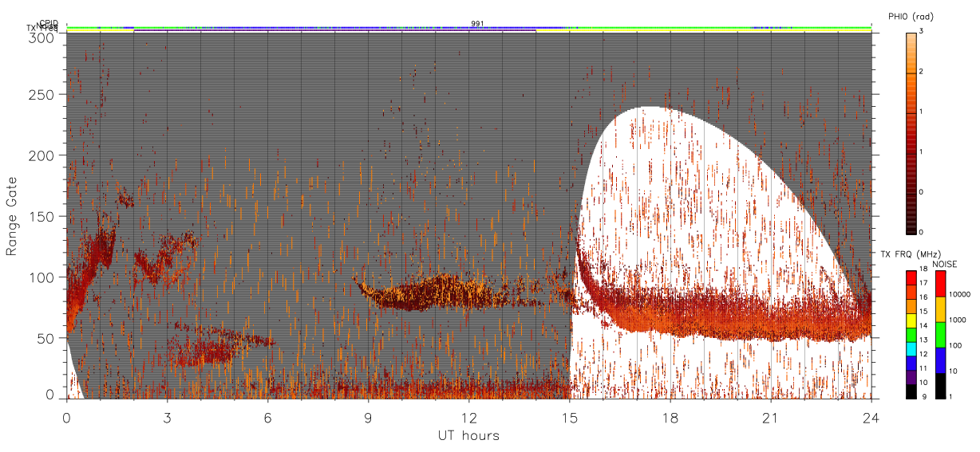
Task: Click the '150' tick on the Range Gate axis
Action: [x=42, y=216]
